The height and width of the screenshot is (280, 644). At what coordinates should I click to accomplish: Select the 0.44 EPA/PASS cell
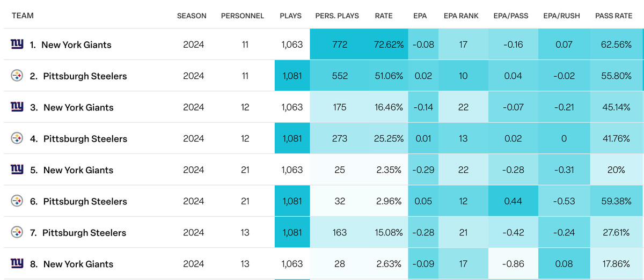[513, 202]
